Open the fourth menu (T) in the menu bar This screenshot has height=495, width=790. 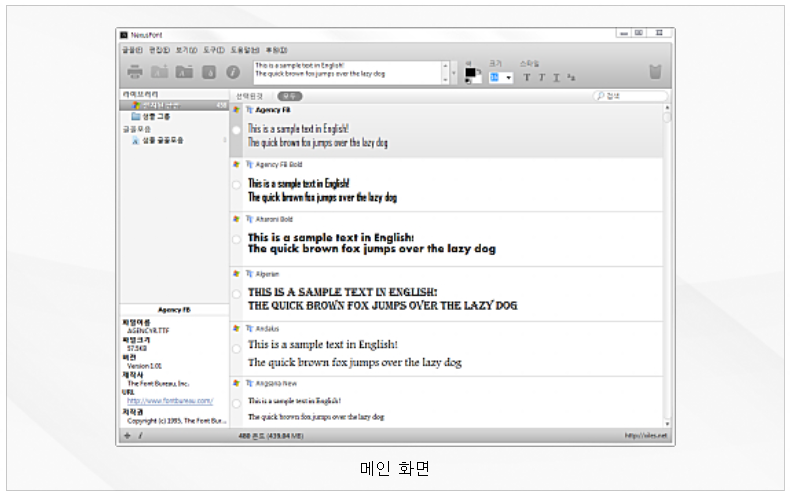[214, 50]
